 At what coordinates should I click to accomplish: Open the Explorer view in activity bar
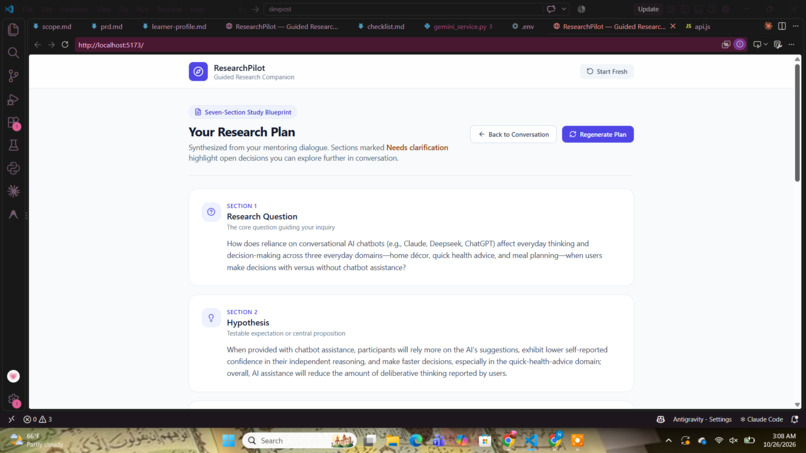point(13,29)
